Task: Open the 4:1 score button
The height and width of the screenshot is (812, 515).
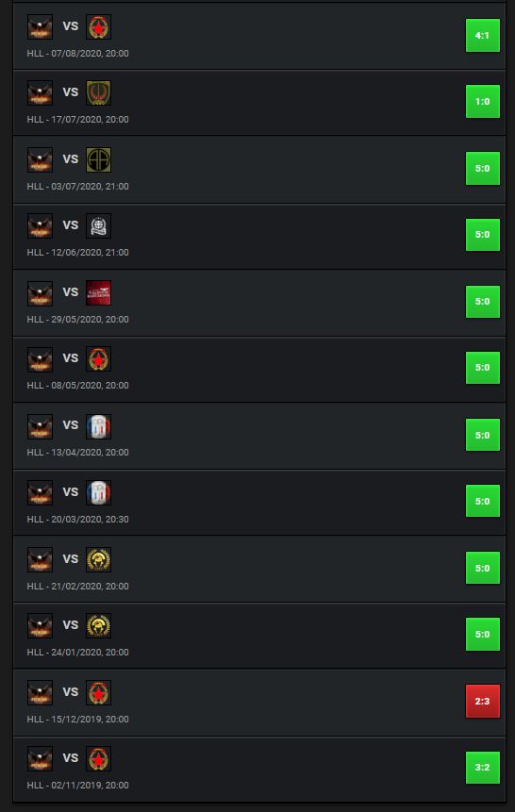Action: coord(482,35)
